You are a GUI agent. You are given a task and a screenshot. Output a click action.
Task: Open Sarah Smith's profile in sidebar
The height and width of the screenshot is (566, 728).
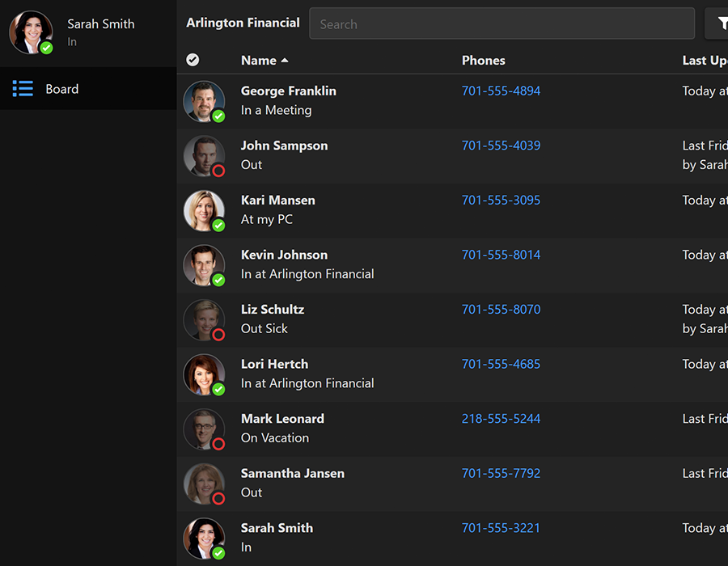point(100,24)
